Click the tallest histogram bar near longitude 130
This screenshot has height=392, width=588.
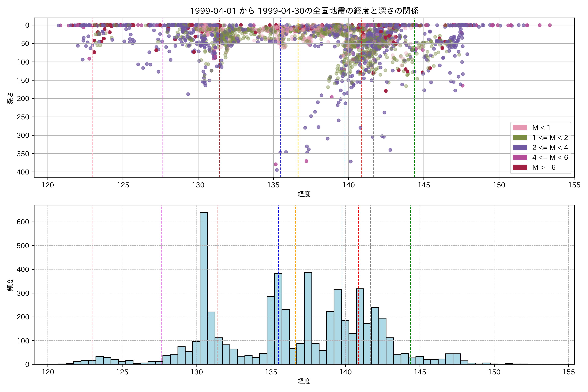pyautogui.click(x=204, y=287)
